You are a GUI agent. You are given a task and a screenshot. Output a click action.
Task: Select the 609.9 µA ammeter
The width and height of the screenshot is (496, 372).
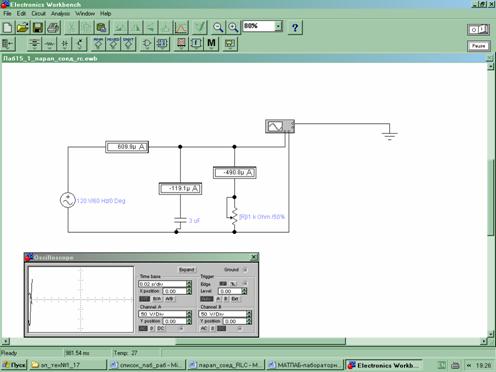(127, 147)
